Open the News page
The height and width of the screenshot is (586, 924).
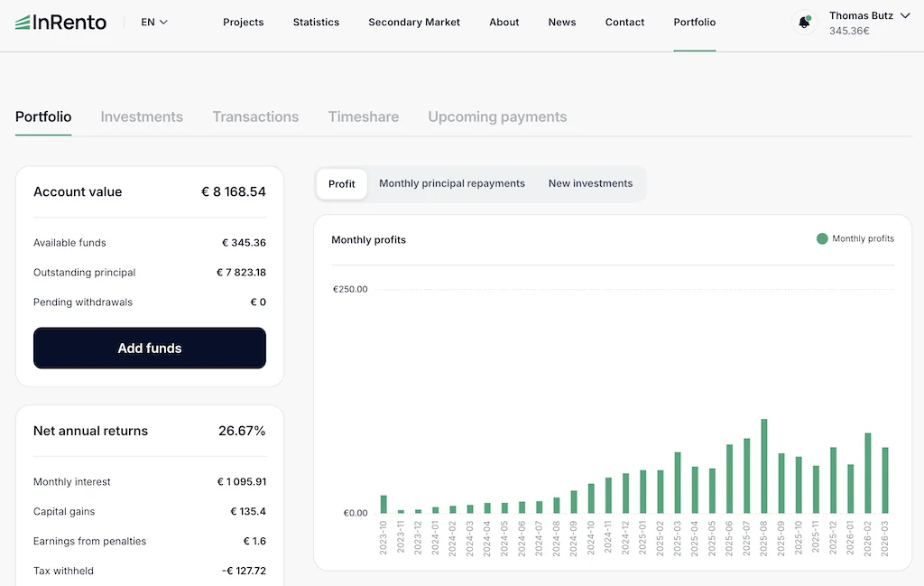coord(562,23)
